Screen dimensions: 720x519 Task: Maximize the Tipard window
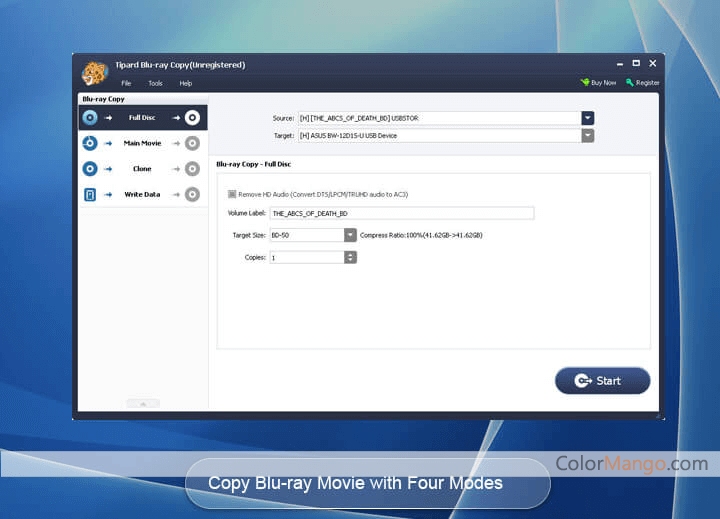pos(636,63)
